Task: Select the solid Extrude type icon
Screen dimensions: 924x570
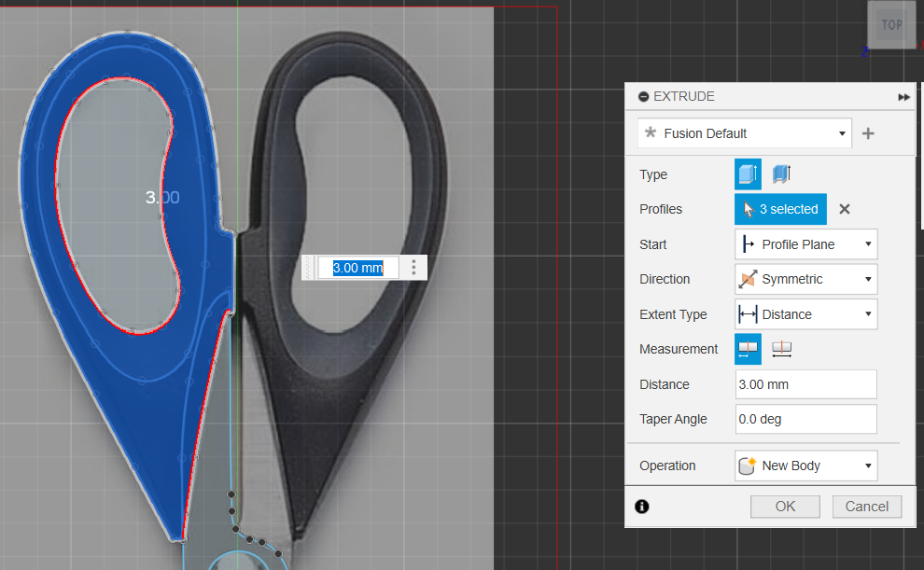Action: pos(747,174)
